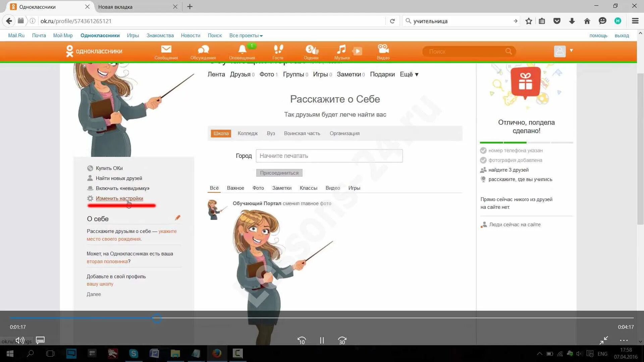The width and height of the screenshot is (644, 362).
Task: Open more options three dots in player
Action: point(624,341)
